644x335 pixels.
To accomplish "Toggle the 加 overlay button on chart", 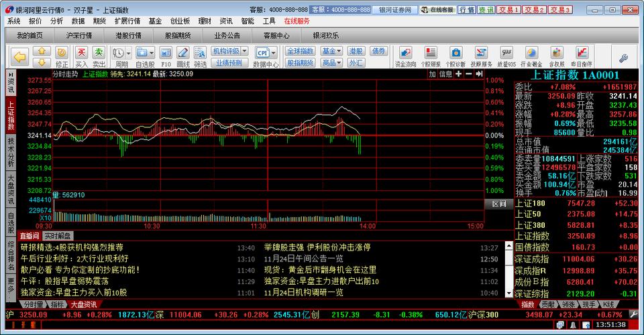I will (433, 74).
